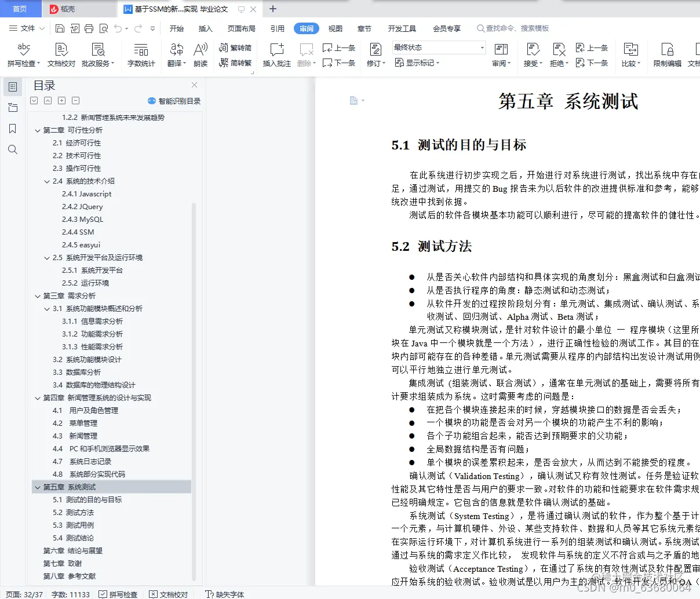Open the 视图 menu tab
Screen dimensions: 700x599
point(335,28)
